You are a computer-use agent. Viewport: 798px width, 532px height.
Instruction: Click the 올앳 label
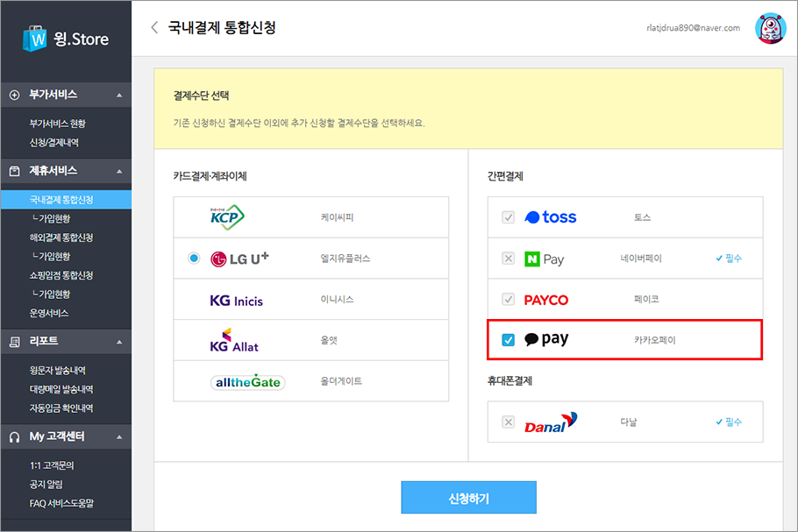pyautogui.click(x=329, y=340)
